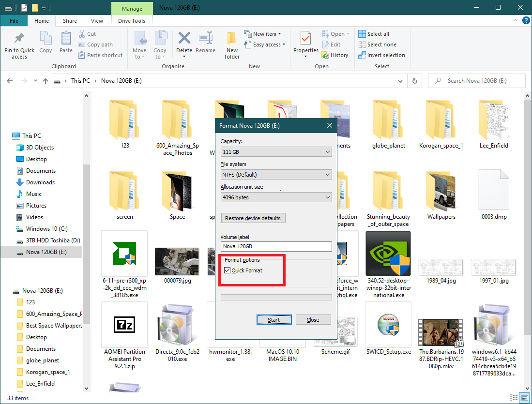
Task: Click the Delete icon in Organise group
Action: coord(184,39)
